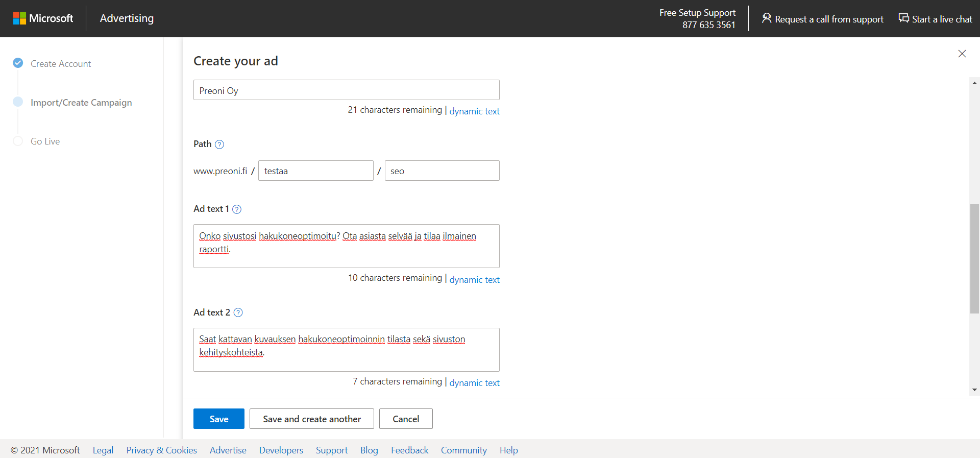
Task: Click the 'Create your ad' heading
Action: click(236, 61)
